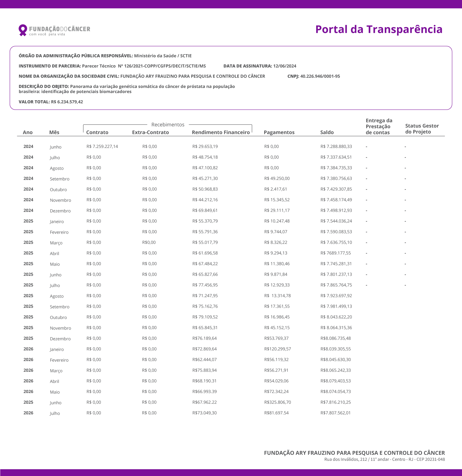This screenshot has width=462, height=476.
Task: Click rendimento R$ 48.754,18
Action: tap(205, 157)
